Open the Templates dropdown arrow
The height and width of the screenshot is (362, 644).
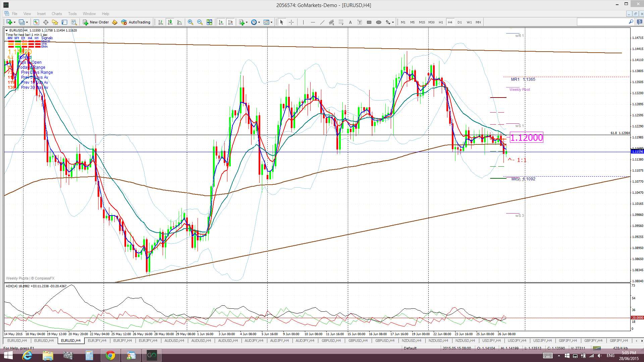tap(271, 22)
